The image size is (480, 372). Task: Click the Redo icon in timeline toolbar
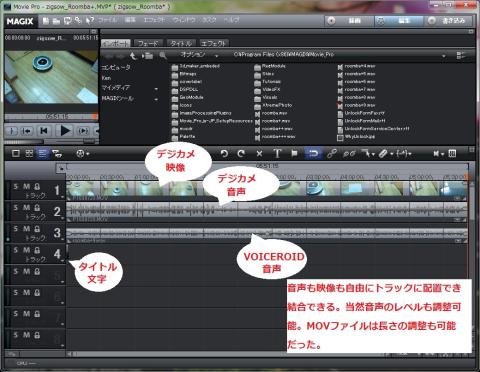(x=241, y=154)
